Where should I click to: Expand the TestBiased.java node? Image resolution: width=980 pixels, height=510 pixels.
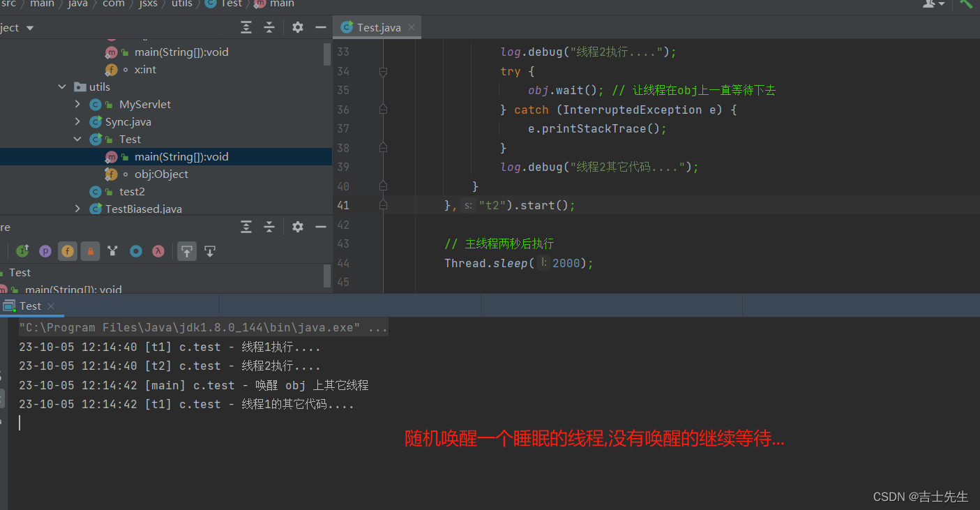[77, 209]
